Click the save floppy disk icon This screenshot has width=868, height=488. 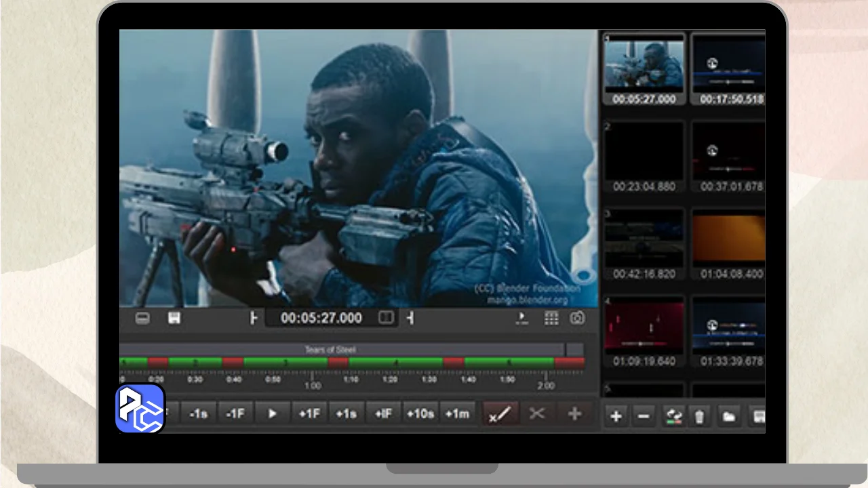coord(174,318)
